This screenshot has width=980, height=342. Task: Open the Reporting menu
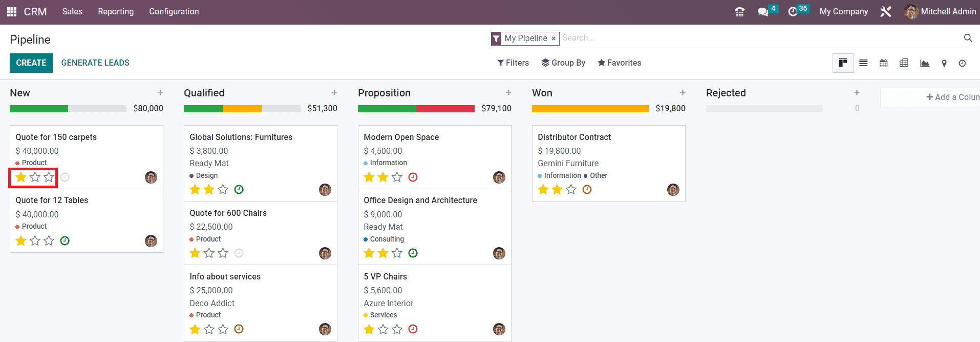[x=116, y=11]
